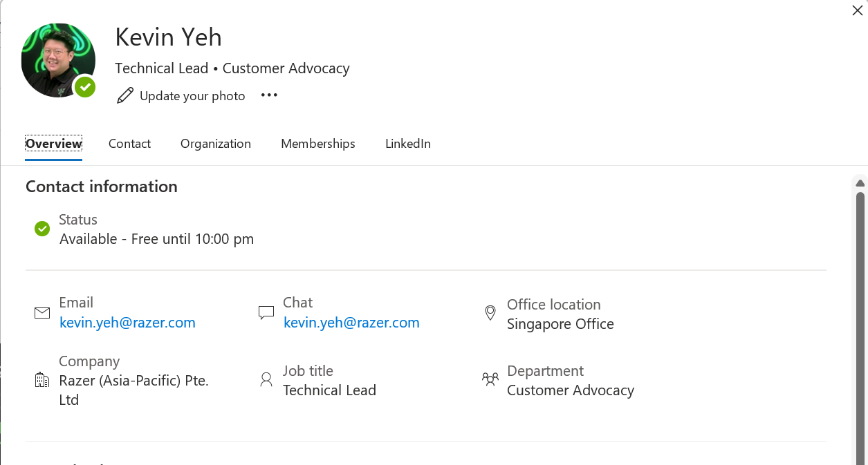Select the Overview tab

click(x=54, y=144)
